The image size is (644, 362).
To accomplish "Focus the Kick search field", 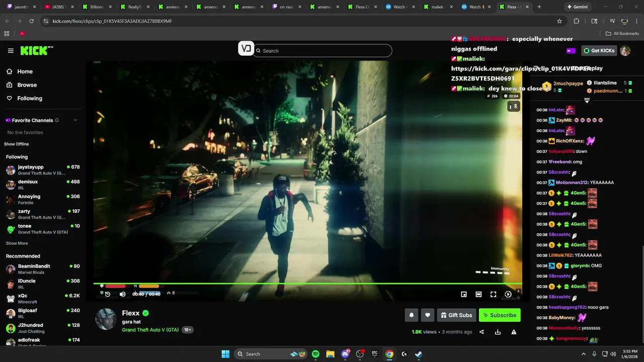I will tap(323, 51).
